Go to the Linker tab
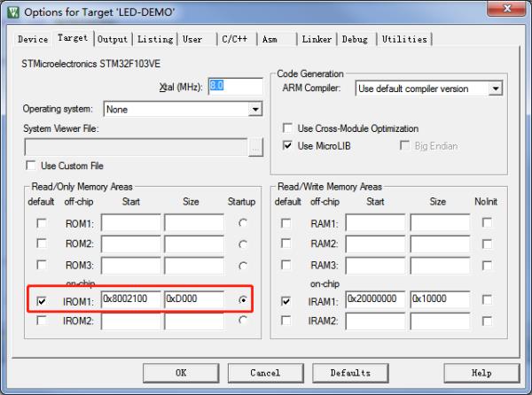This screenshot has width=532, height=395. tap(317, 40)
